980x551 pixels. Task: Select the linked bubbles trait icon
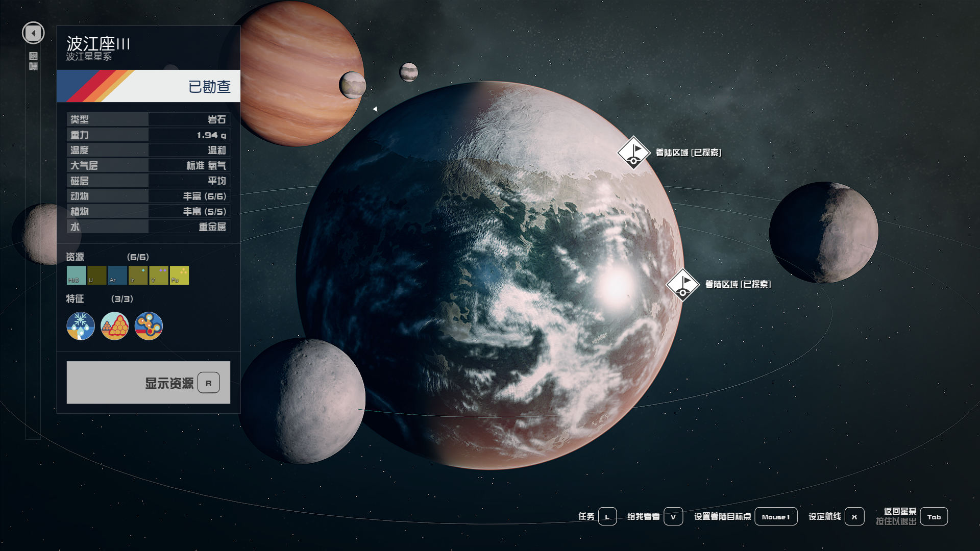(149, 326)
